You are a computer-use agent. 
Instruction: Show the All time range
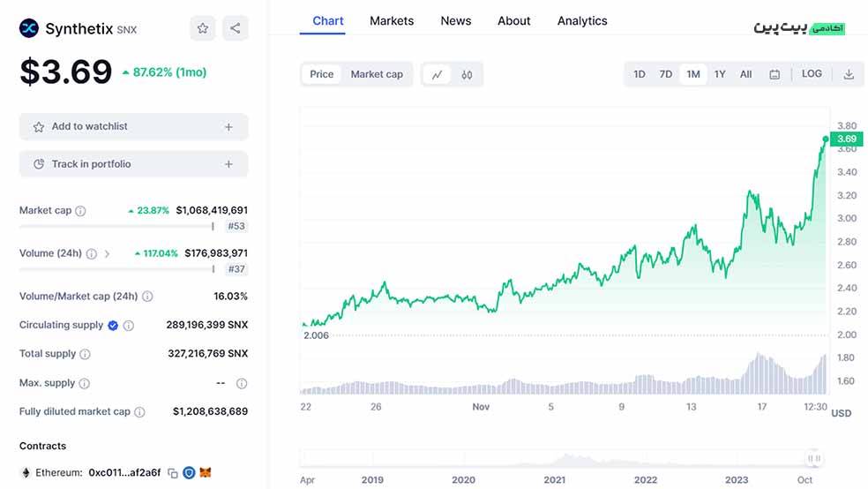coord(745,74)
